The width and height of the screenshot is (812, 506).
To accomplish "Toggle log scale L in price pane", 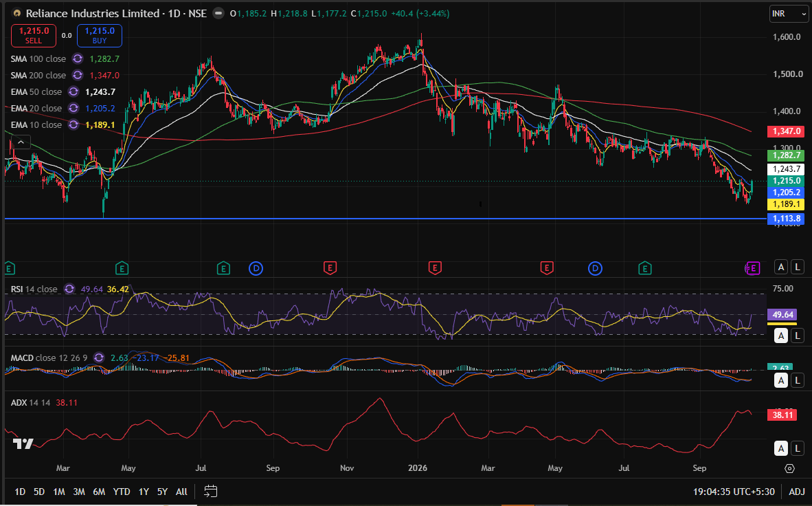I will point(798,267).
